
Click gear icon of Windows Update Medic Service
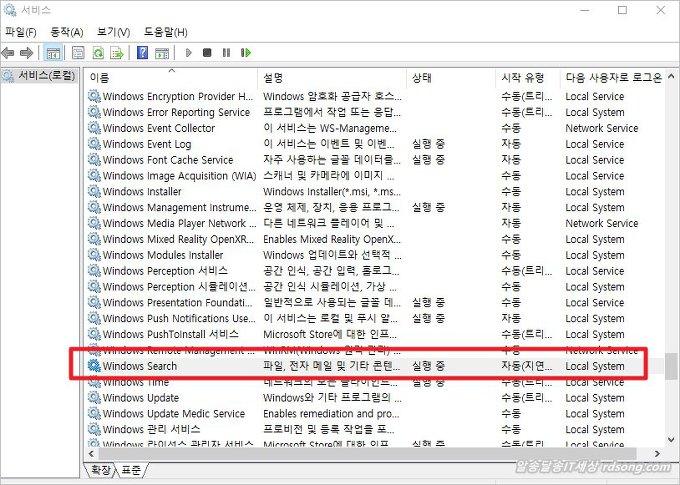pos(94,413)
